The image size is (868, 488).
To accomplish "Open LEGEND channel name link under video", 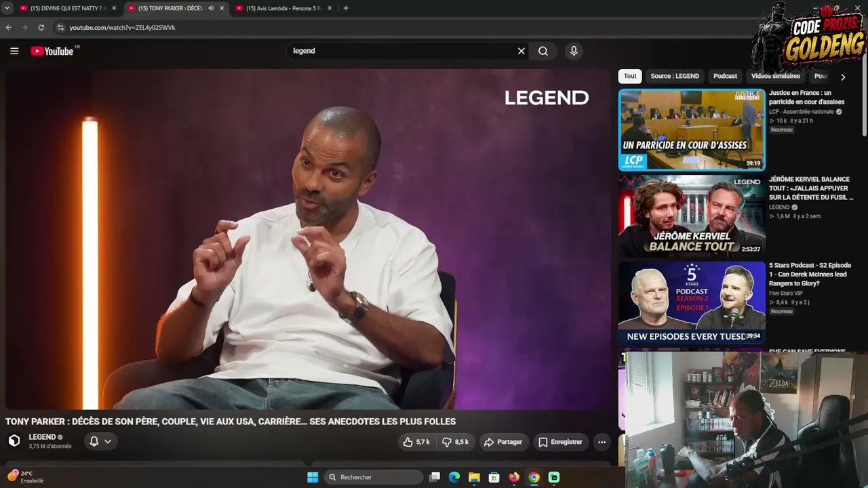I will [x=42, y=437].
